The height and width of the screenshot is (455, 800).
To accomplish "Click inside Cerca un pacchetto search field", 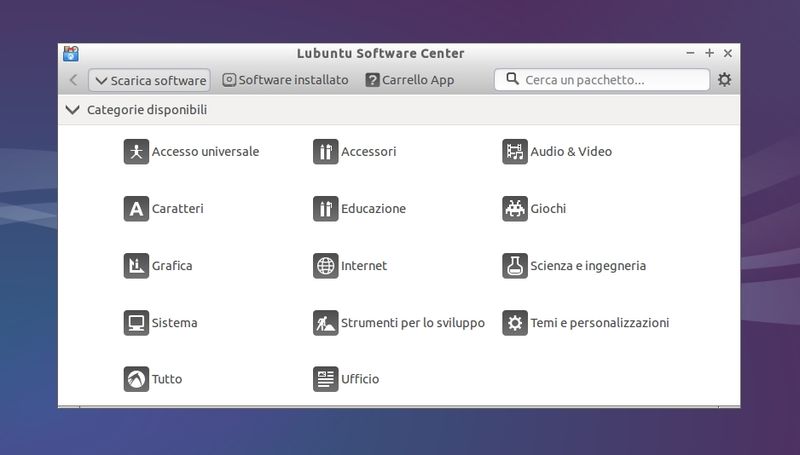I will 602,80.
